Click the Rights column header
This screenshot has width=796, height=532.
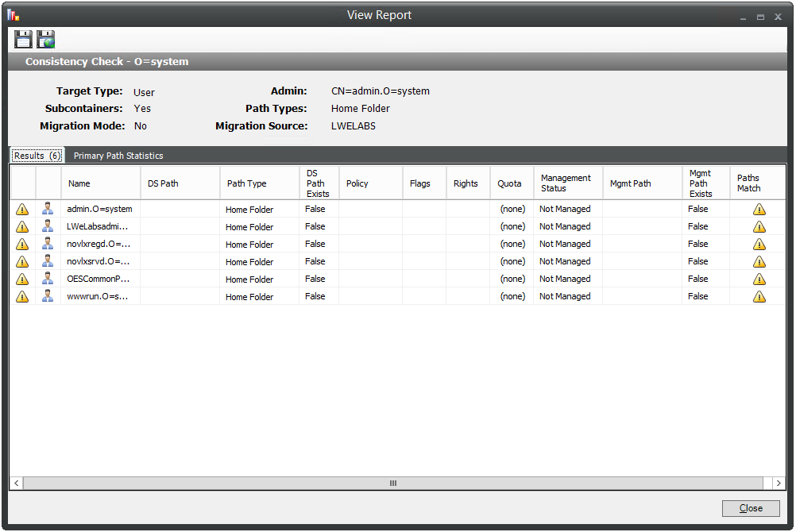[468, 183]
